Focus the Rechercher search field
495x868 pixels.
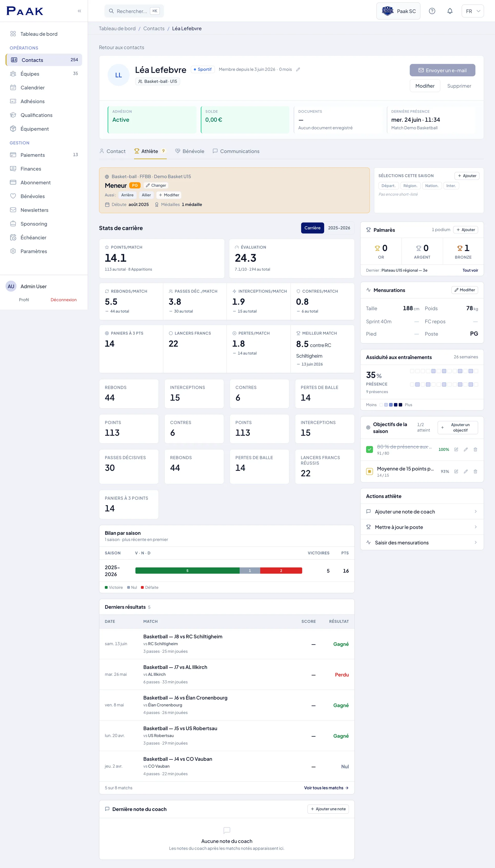134,11
